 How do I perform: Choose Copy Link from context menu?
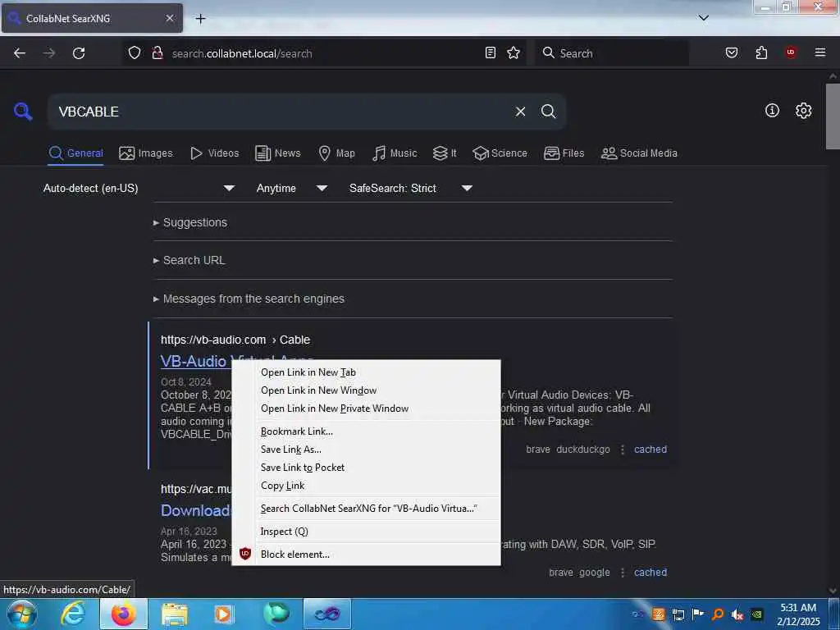(x=367, y=486)
